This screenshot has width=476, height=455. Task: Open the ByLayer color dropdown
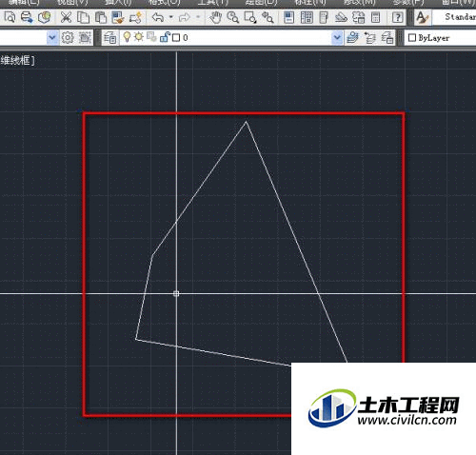point(441,38)
